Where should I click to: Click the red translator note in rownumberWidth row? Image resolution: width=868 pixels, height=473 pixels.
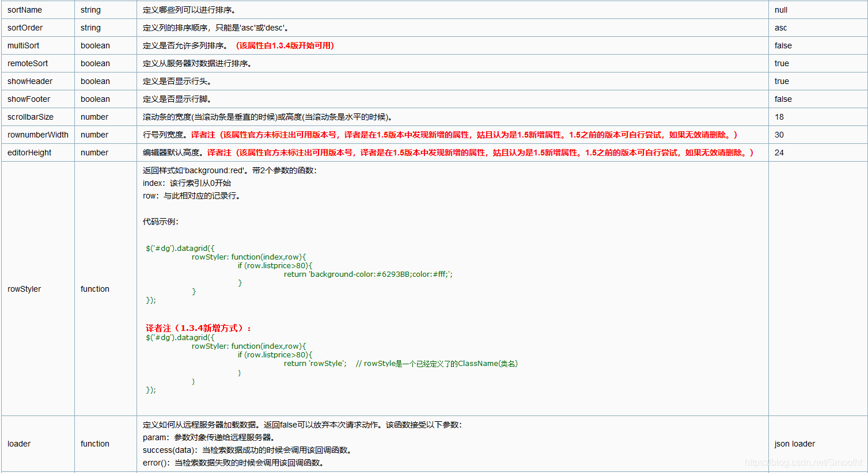tap(464, 135)
